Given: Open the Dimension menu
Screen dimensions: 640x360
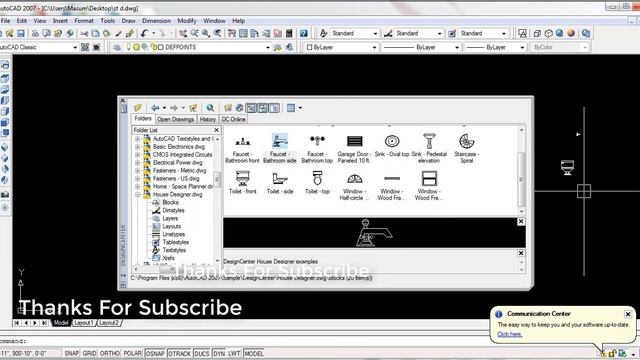Looking at the screenshot, I should pos(156,21).
